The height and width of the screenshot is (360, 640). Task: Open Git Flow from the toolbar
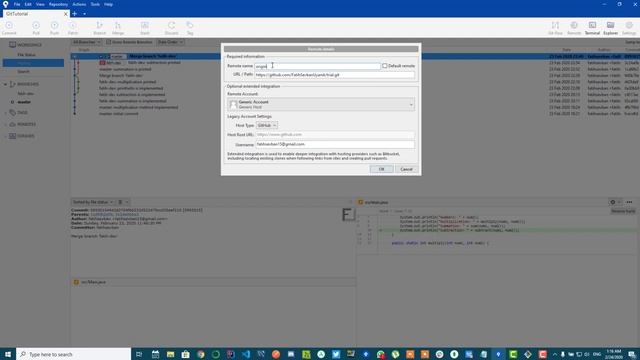tap(555, 28)
